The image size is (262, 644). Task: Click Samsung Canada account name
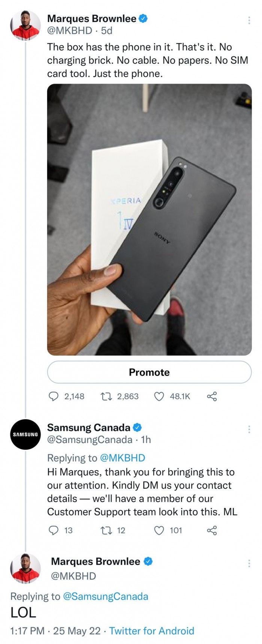pos(89,427)
